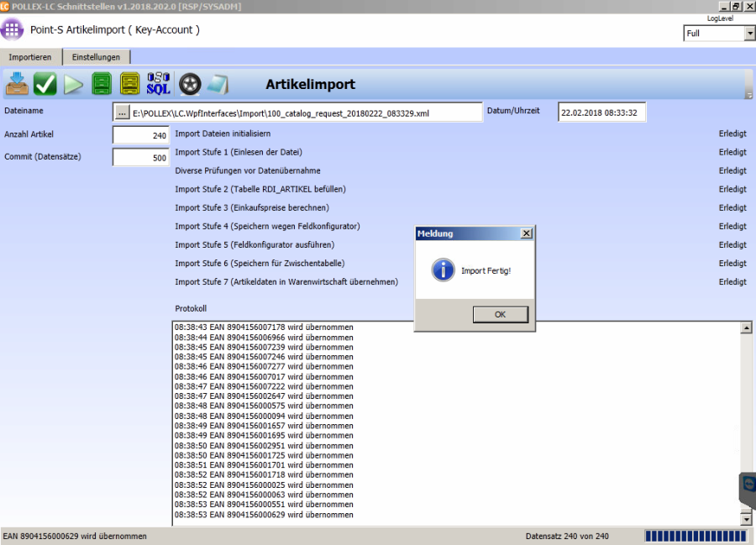The height and width of the screenshot is (545, 756).
Task: Click OK in the Meldung dialog
Action: tap(500, 314)
